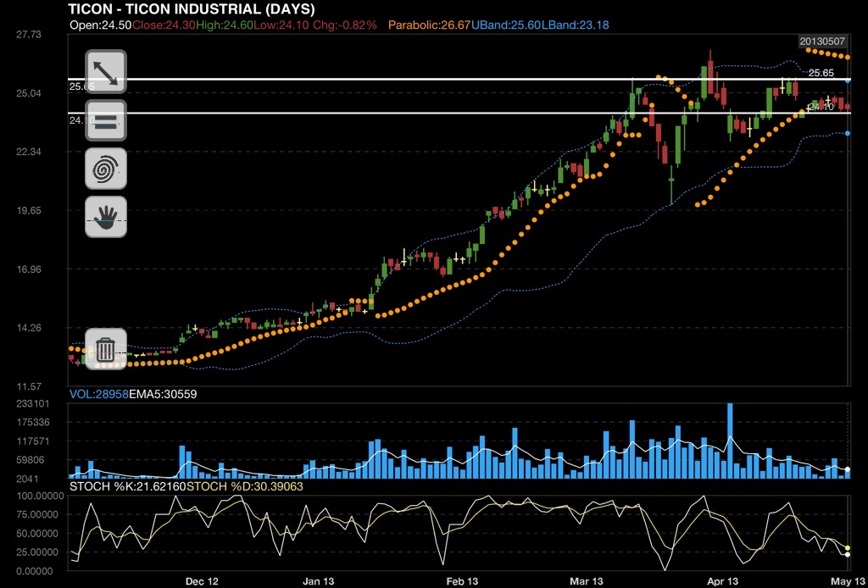Click the upper horizontal line at 25.65
This screenshot has height=588, width=868.
(x=459, y=79)
